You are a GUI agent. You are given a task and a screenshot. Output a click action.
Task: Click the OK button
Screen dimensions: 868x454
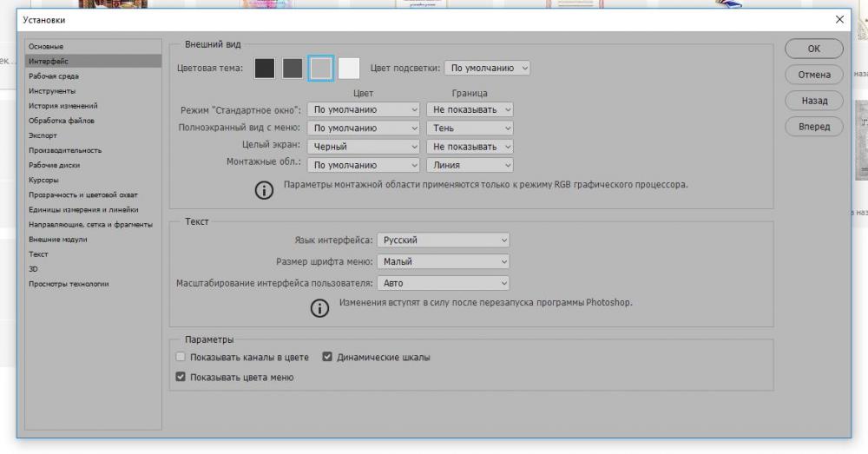814,49
